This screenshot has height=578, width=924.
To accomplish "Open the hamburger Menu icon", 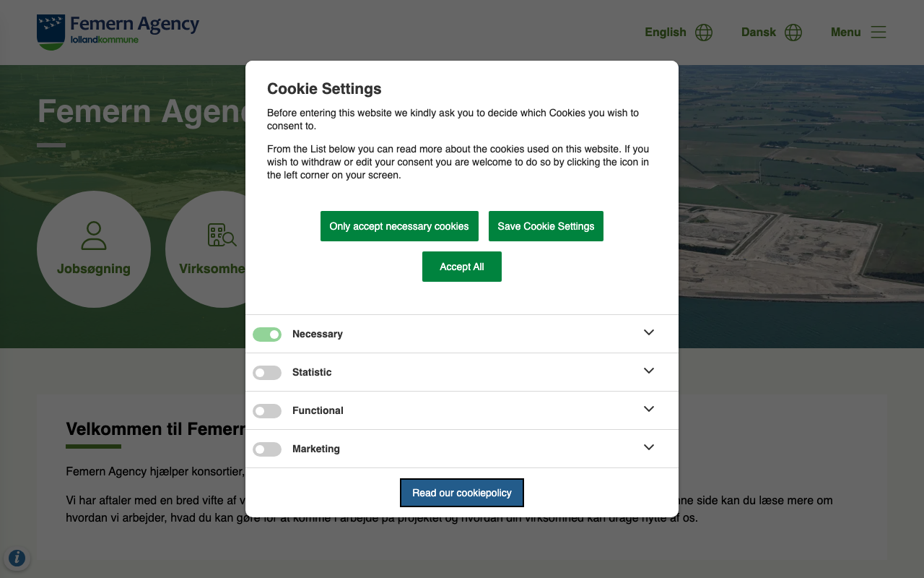I will (878, 32).
